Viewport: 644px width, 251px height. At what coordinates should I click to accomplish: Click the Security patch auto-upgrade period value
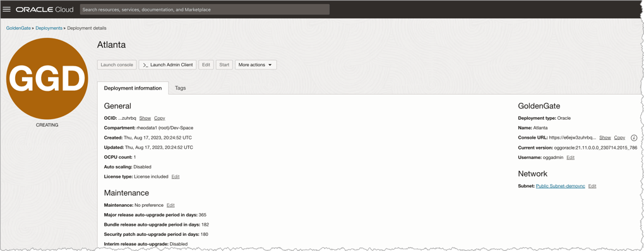tap(204, 235)
